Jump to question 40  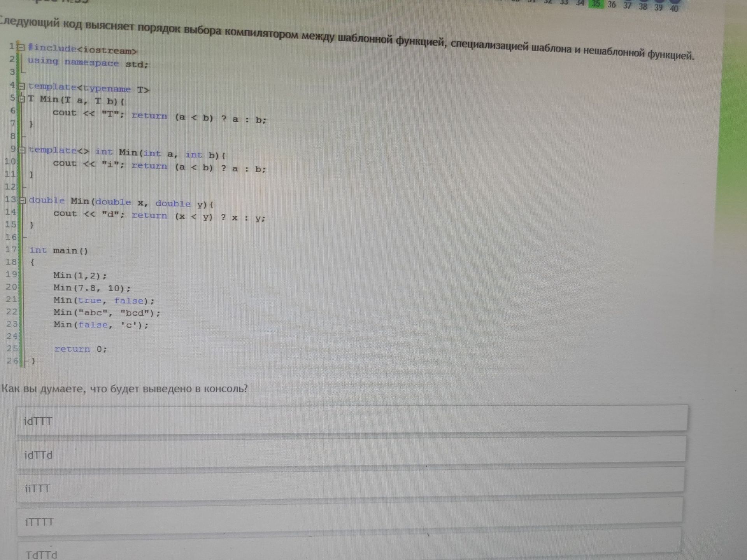[674, 8]
